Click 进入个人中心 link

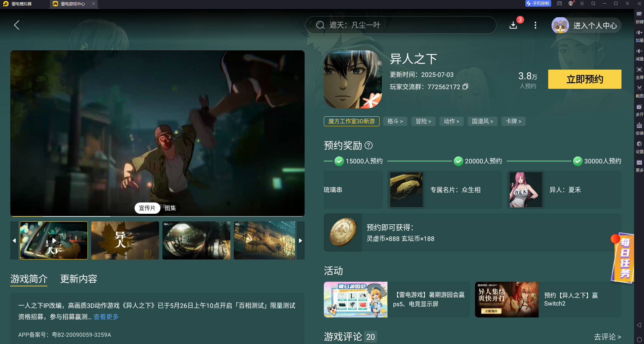click(x=595, y=26)
